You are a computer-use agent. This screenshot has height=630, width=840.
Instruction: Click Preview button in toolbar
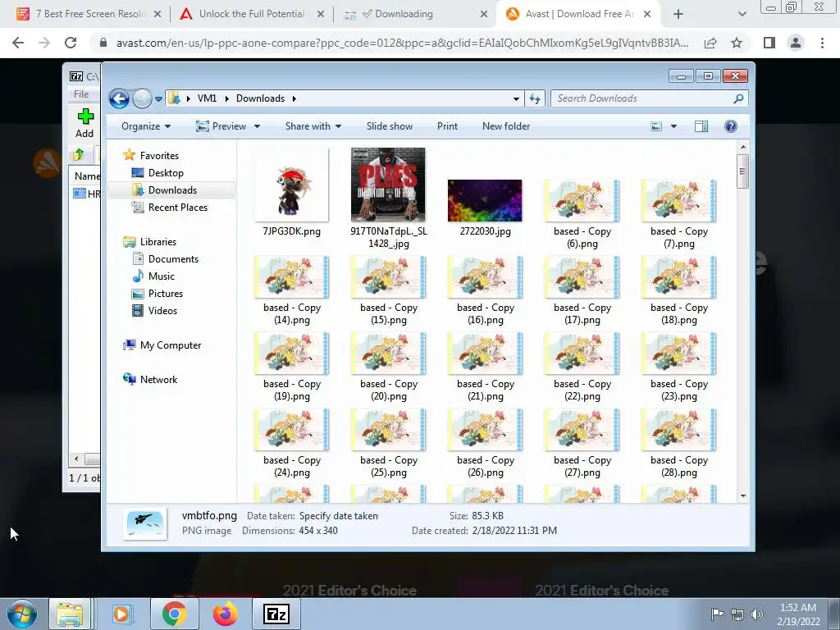point(221,126)
